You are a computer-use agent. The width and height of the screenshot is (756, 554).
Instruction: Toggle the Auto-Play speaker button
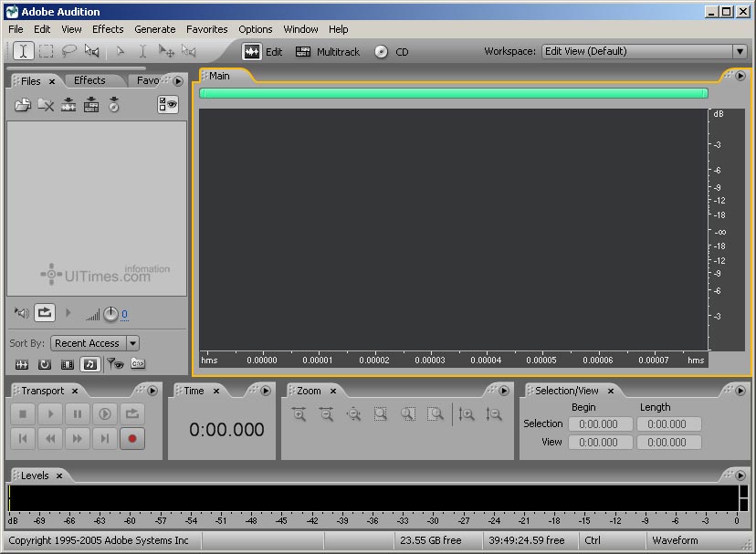click(x=21, y=313)
